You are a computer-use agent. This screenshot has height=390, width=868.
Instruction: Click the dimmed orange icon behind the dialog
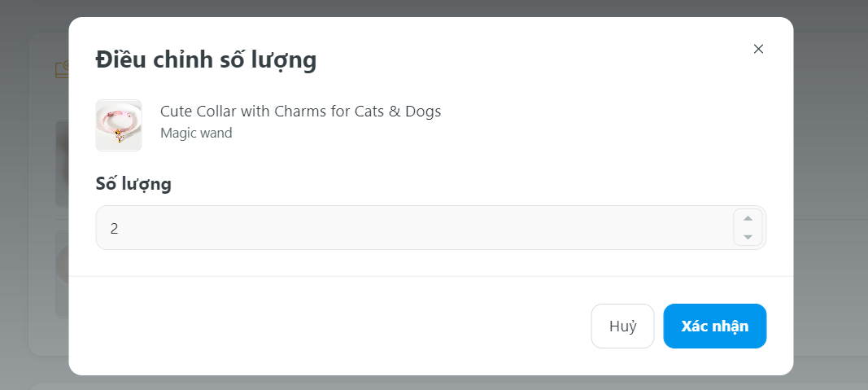(x=62, y=70)
